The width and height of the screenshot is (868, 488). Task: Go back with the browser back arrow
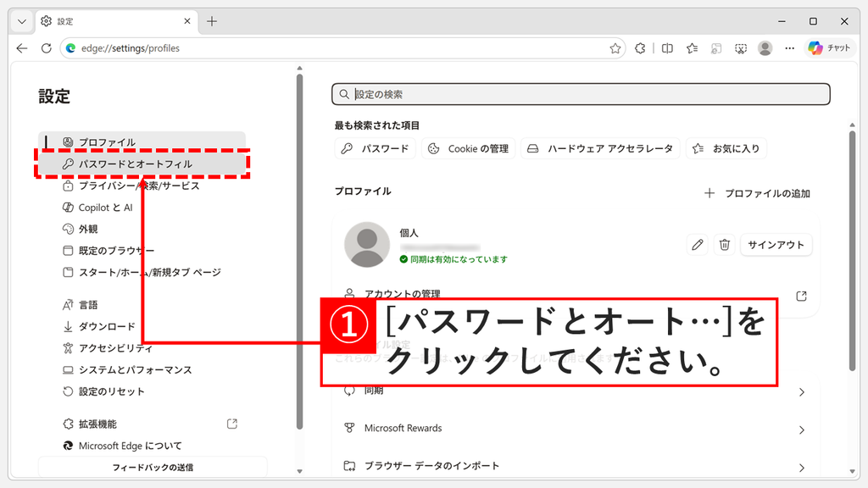point(22,48)
